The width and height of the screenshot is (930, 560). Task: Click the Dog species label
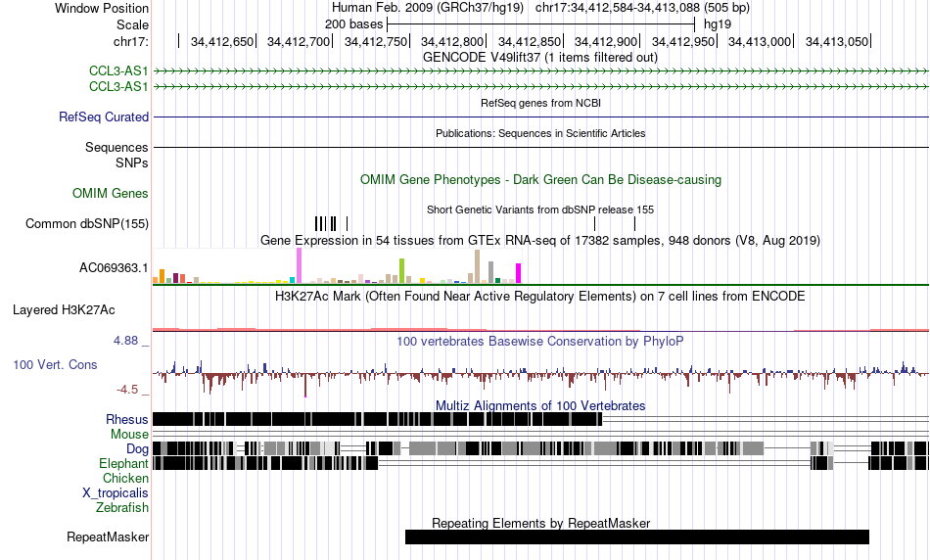(x=137, y=449)
